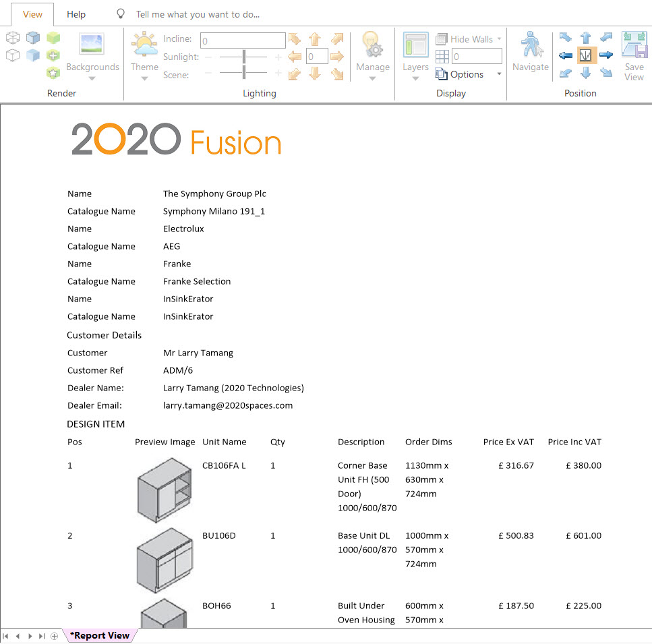
Task: Click the orange up lighting arrow
Action: point(315,39)
